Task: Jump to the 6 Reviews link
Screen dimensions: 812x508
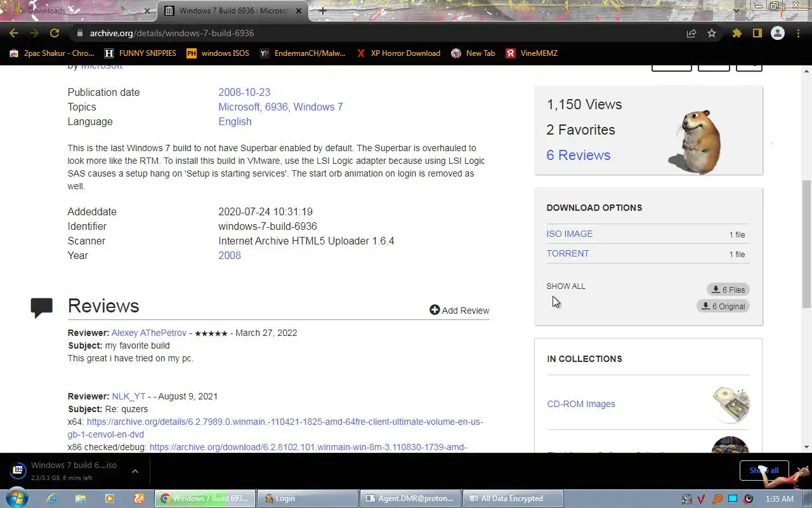Action: [x=579, y=155]
